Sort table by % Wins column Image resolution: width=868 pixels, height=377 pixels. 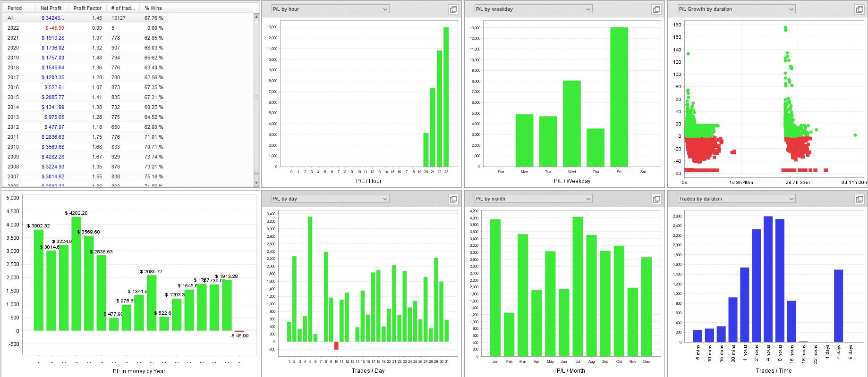click(x=153, y=8)
